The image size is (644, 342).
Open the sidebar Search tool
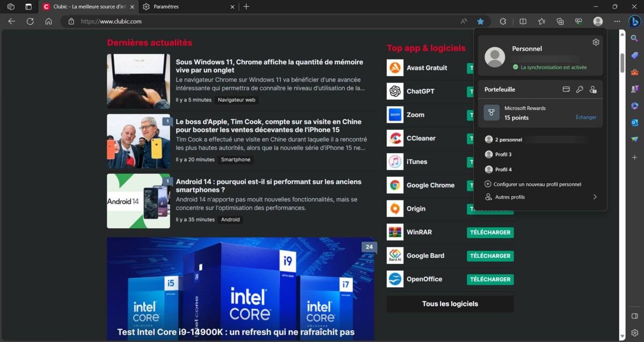point(634,39)
